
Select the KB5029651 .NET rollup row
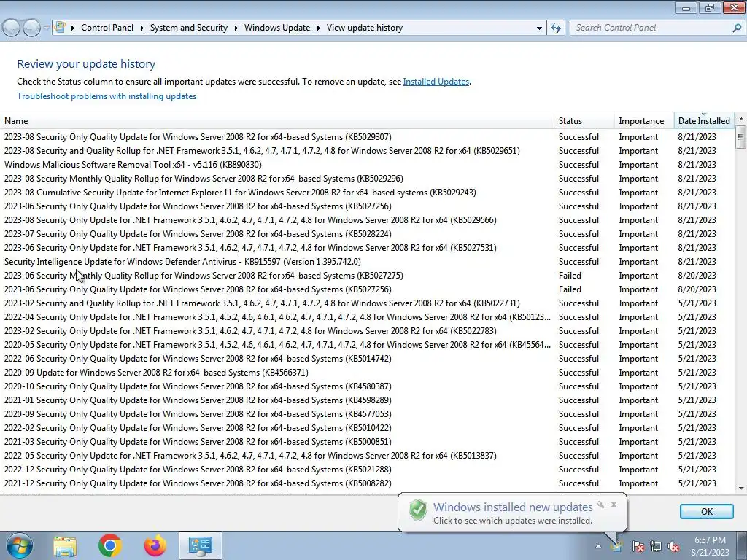tap(367, 151)
